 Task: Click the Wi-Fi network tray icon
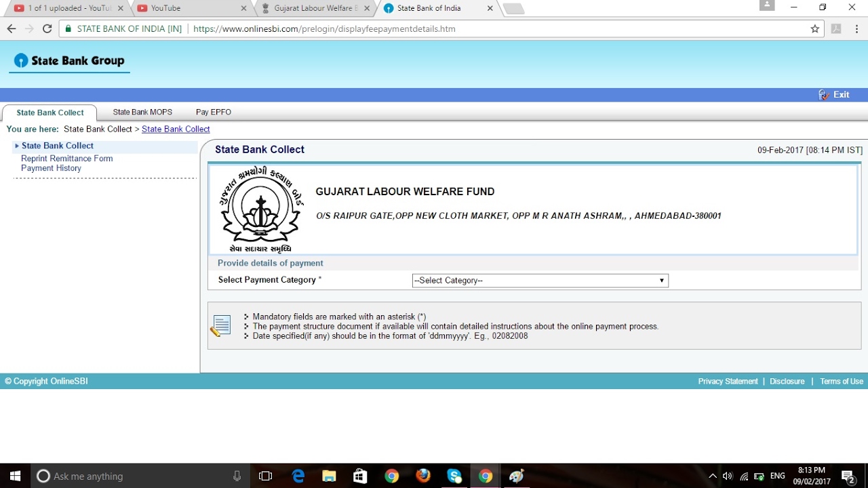(744, 476)
